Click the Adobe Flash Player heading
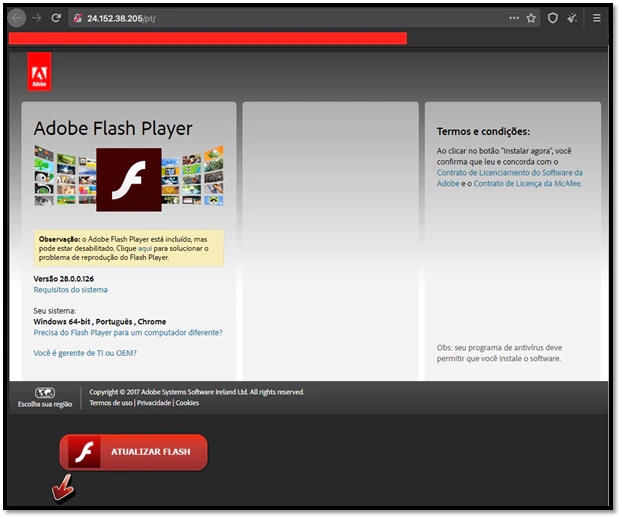Image resolution: width=622 pixels, height=519 pixels. pos(113,129)
